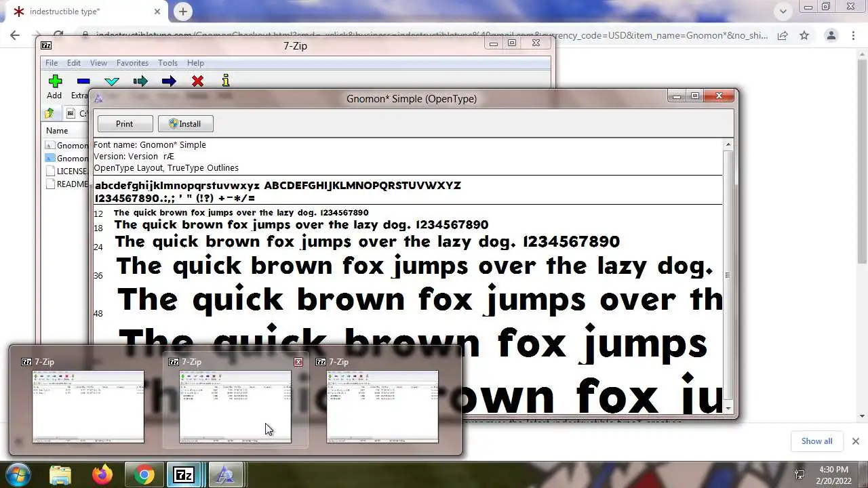Image resolution: width=868 pixels, height=488 pixels.
Task: Select the first Gnomon file row in 7-Zip
Action: (x=66, y=145)
